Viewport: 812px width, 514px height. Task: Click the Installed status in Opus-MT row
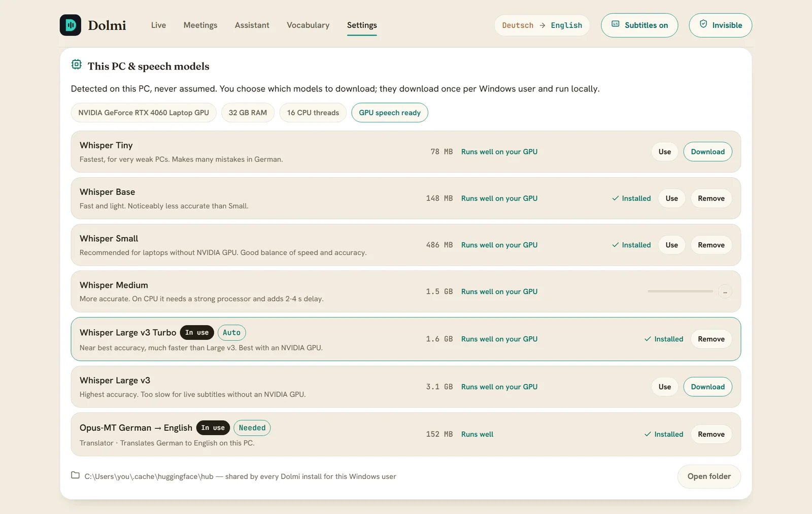point(664,434)
